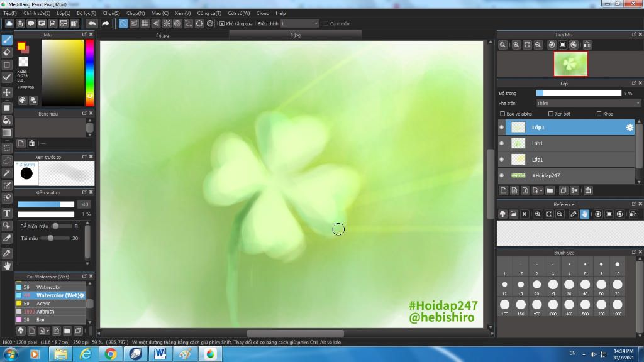Select the Blur brush
644x362 pixels.
pos(50,319)
